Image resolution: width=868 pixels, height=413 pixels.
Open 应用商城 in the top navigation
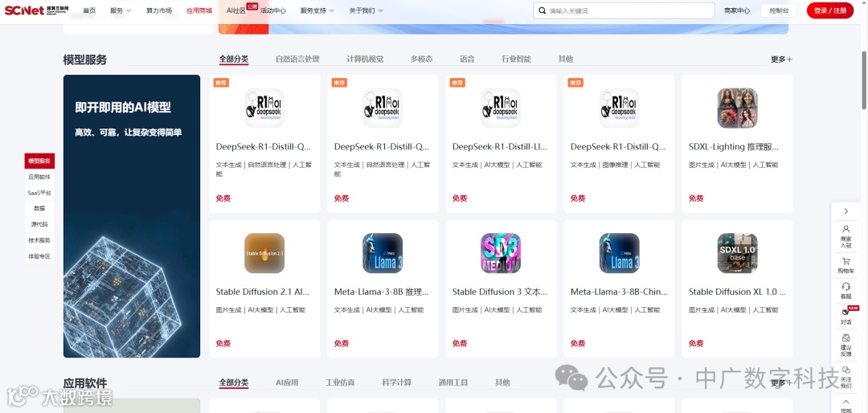click(199, 10)
